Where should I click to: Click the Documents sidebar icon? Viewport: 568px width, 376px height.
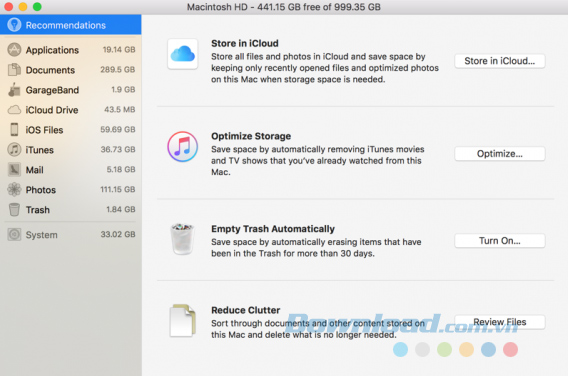(14, 70)
